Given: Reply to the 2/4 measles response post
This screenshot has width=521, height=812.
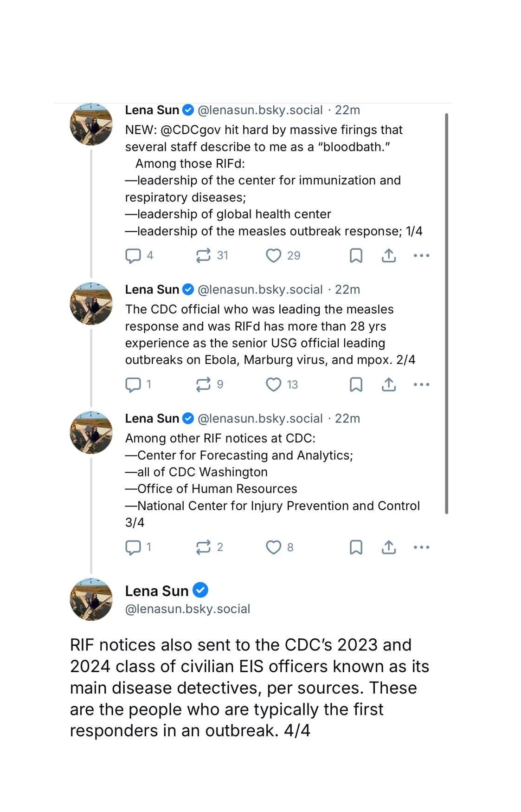Looking at the screenshot, I should tap(133, 385).
